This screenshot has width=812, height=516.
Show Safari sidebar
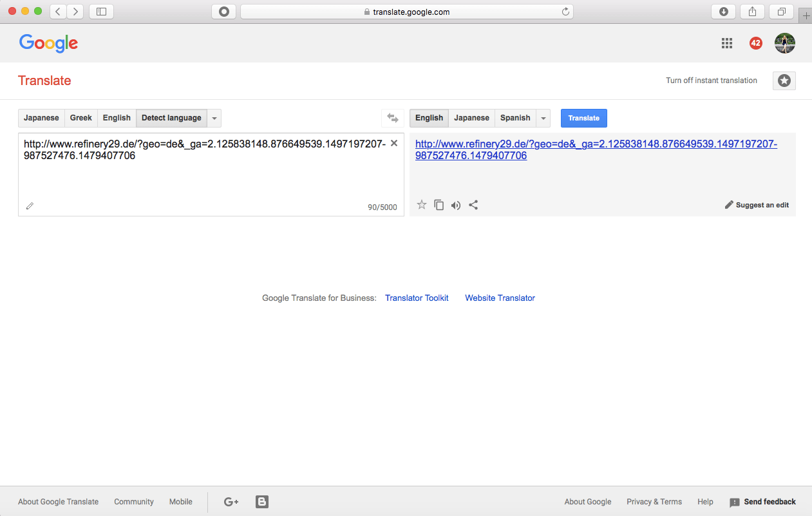click(x=101, y=12)
